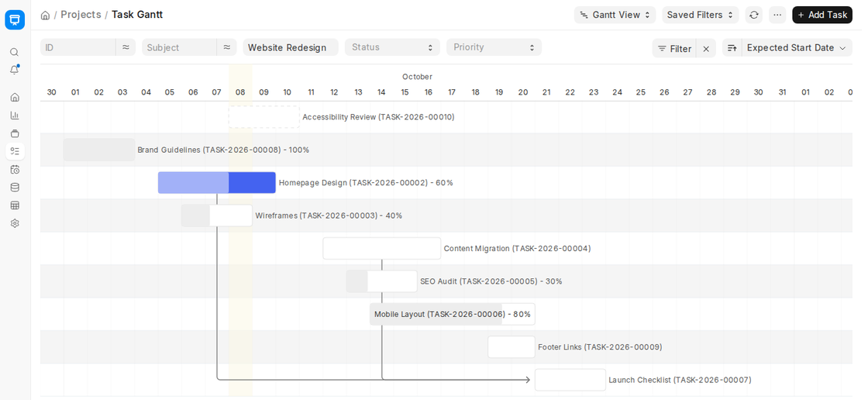Click the Launch Checklist (TASK-2026-00007) label
This screenshot has height=400, width=868.
pos(680,380)
